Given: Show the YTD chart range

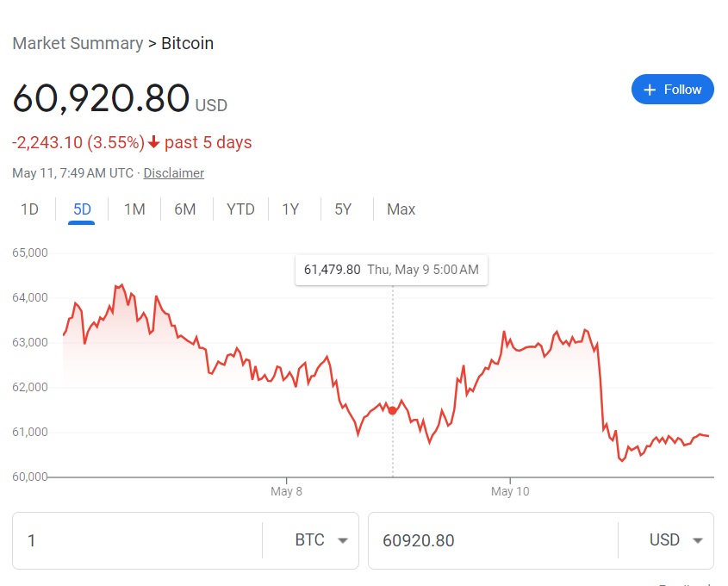Looking at the screenshot, I should 240,209.
